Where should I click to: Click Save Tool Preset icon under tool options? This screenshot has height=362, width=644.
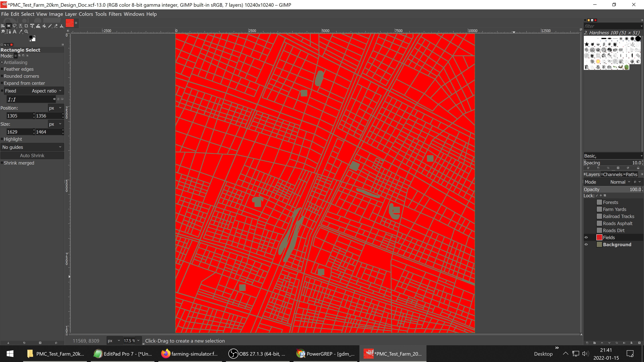[8, 343]
